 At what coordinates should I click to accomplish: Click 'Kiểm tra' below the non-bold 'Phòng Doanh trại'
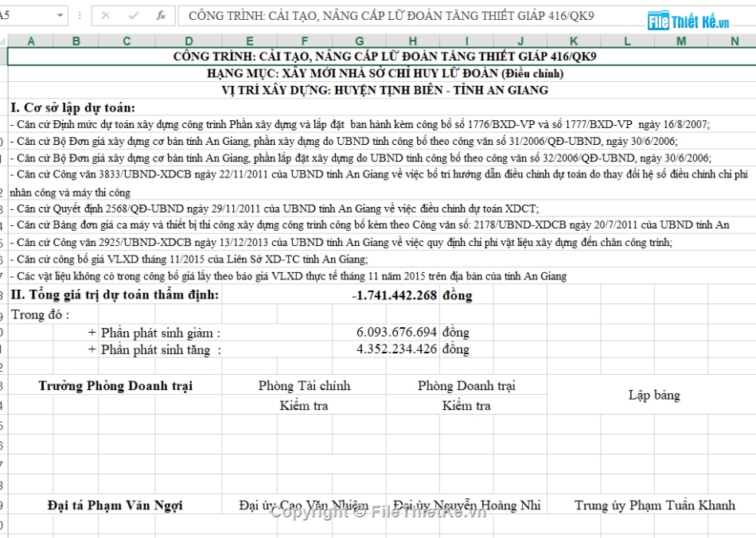pyautogui.click(x=466, y=405)
